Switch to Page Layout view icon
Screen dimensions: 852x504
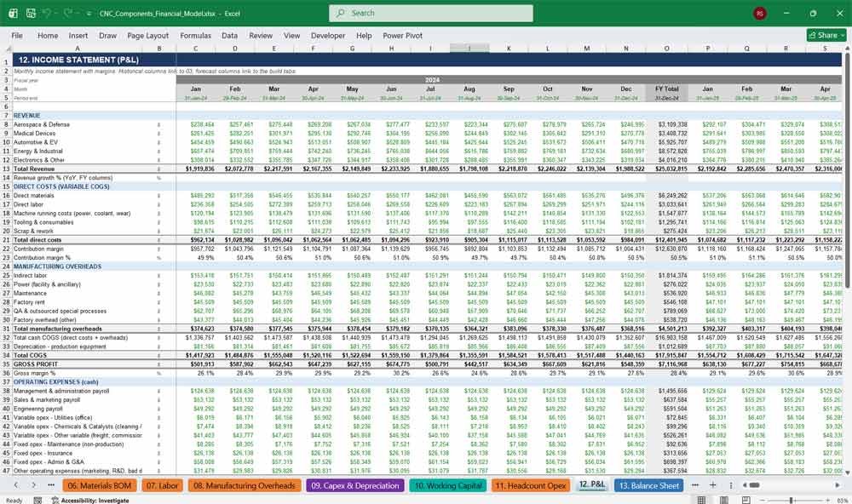(x=723, y=501)
